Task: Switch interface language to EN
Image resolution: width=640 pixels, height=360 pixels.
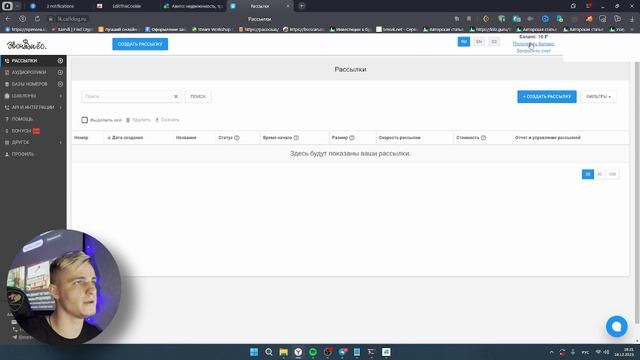Action: pos(479,42)
